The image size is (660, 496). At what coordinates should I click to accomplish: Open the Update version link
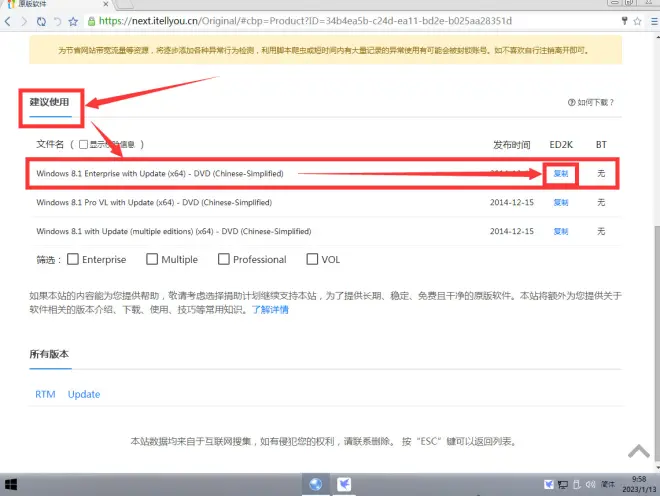[84, 395]
